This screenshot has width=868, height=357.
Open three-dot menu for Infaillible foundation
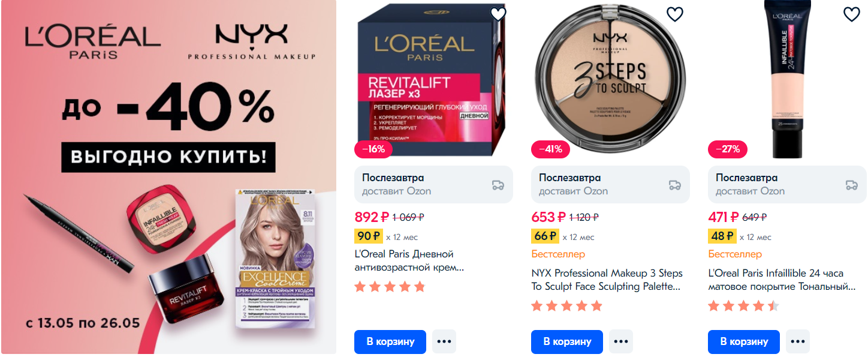[798, 341]
